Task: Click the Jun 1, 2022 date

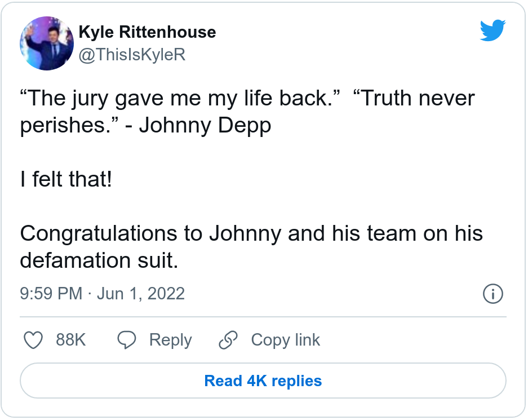Action: pos(141,294)
